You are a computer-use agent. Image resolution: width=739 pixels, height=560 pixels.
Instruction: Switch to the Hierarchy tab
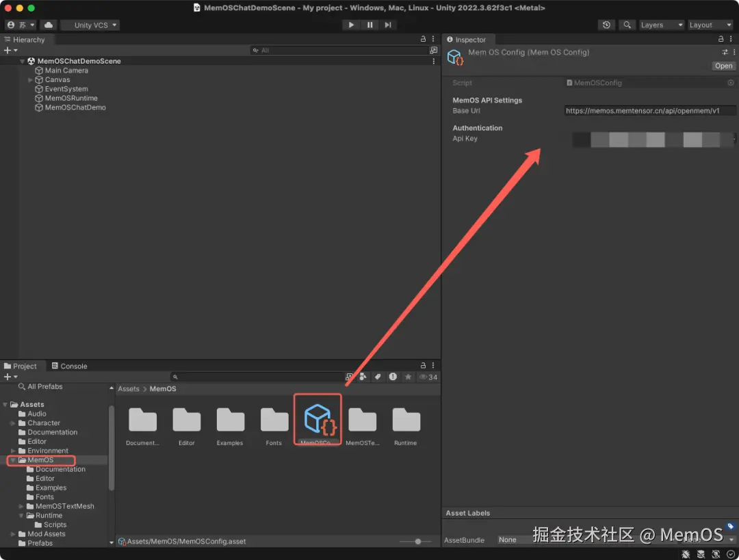point(25,40)
